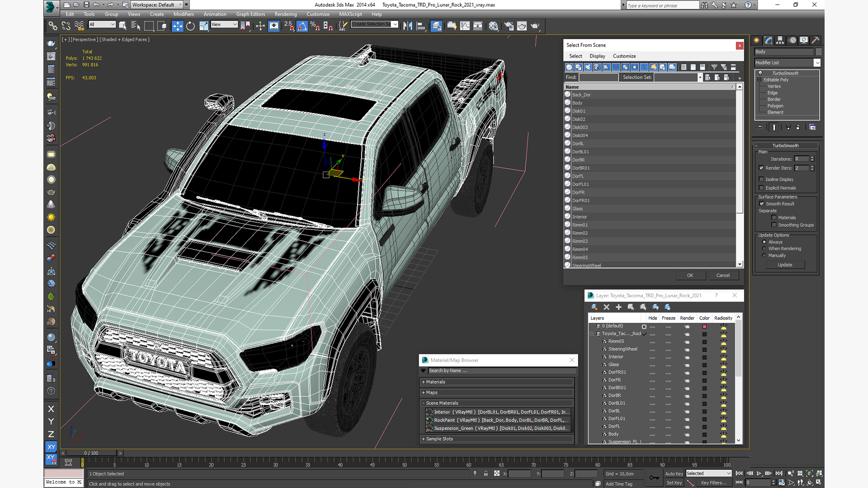Open the reference coordinate View dropdown
This screenshot has height=488, width=868.
(x=224, y=24)
